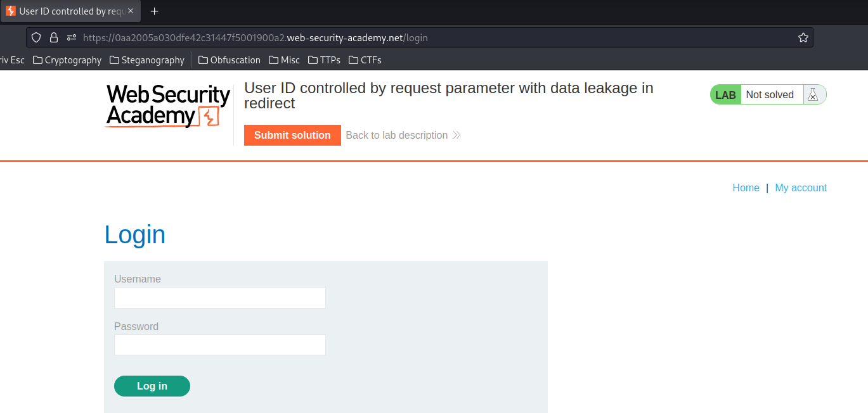Click the lab title text
Screen dimensions: 868x413
pyautogui.click(x=448, y=96)
